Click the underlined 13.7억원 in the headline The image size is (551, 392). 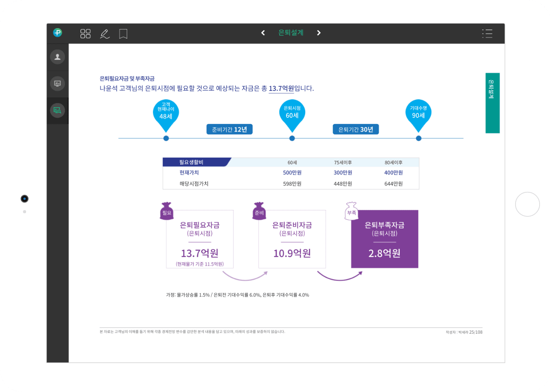tap(281, 88)
